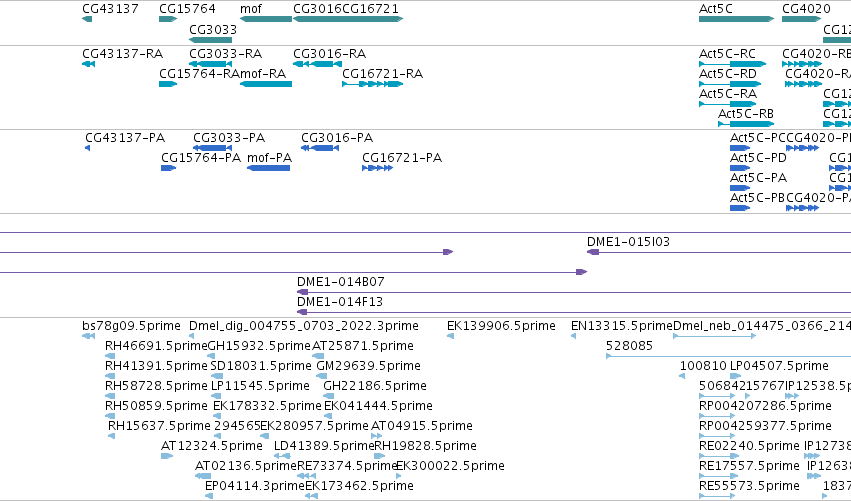Select EST EN13315.5prime
The image size is (851, 501).
point(574,337)
